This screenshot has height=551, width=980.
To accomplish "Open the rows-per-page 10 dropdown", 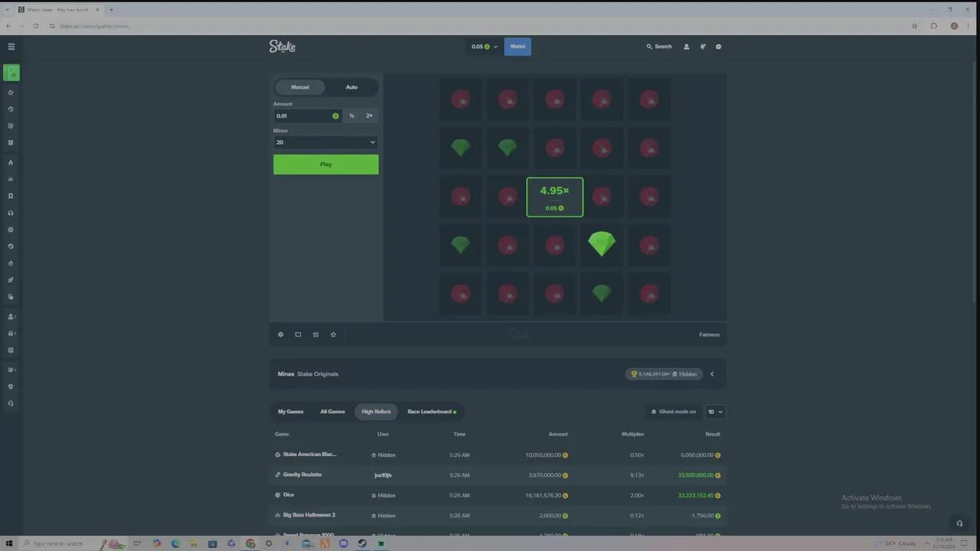I will click(x=715, y=412).
